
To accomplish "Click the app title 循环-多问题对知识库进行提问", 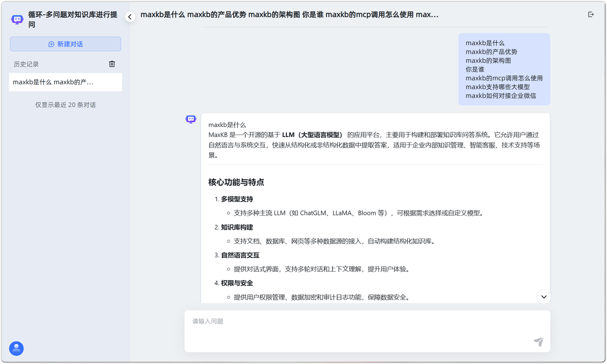I will pyautogui.click(x=73, y=19).
